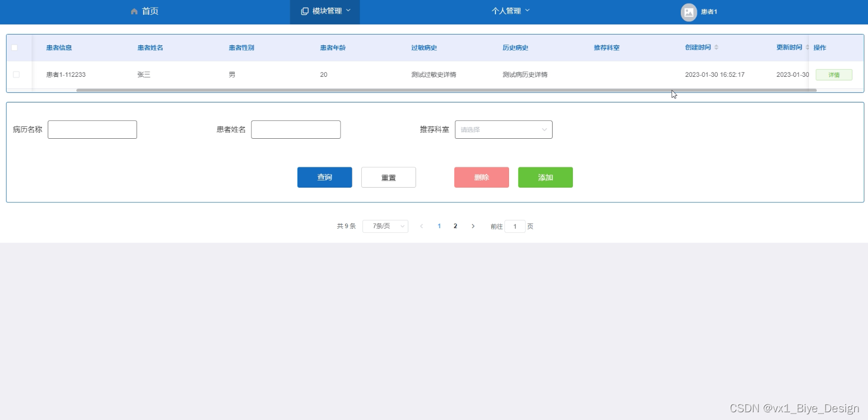Select page 2 in pagination
This screenshot has height=420, width=868.
455,226
